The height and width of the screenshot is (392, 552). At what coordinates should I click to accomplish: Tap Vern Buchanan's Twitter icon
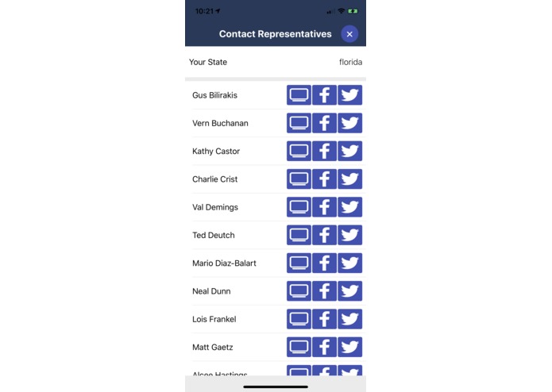(349, 123)
